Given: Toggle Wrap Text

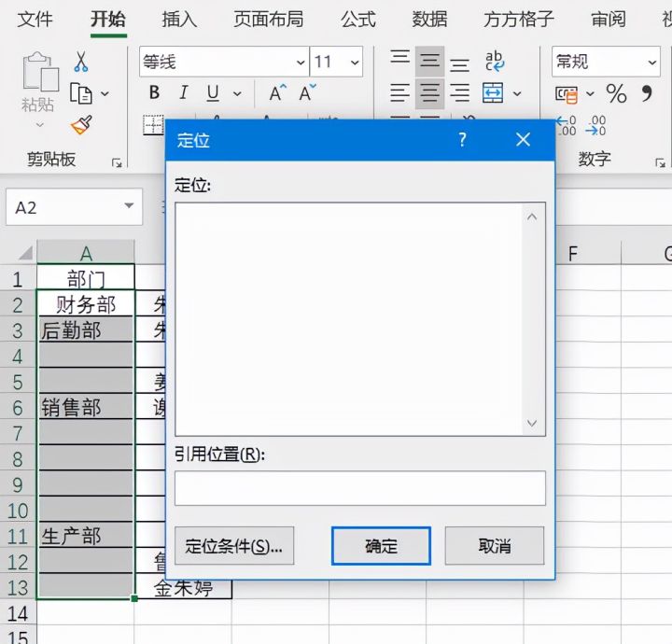Looking at the screenshot, I should pos(495,62).
